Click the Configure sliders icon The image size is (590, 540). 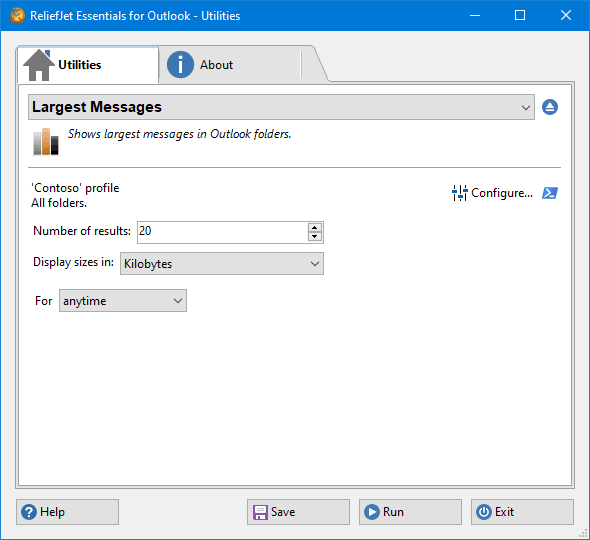point(459,193)
